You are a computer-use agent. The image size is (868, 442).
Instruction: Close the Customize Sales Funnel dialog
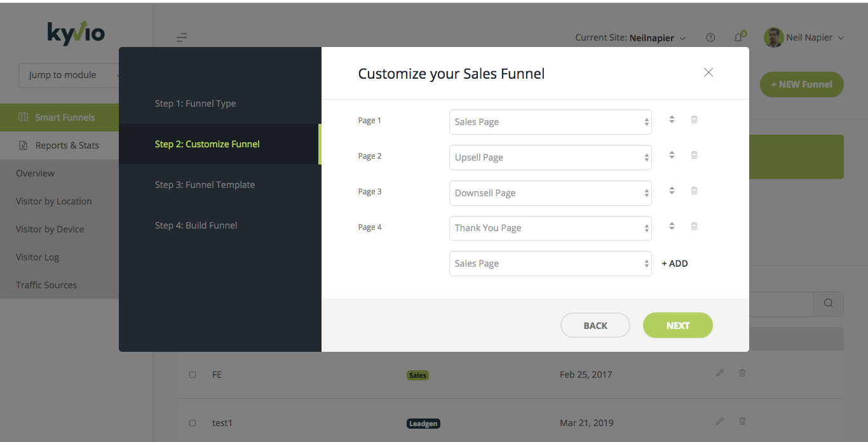click(709, 72)
